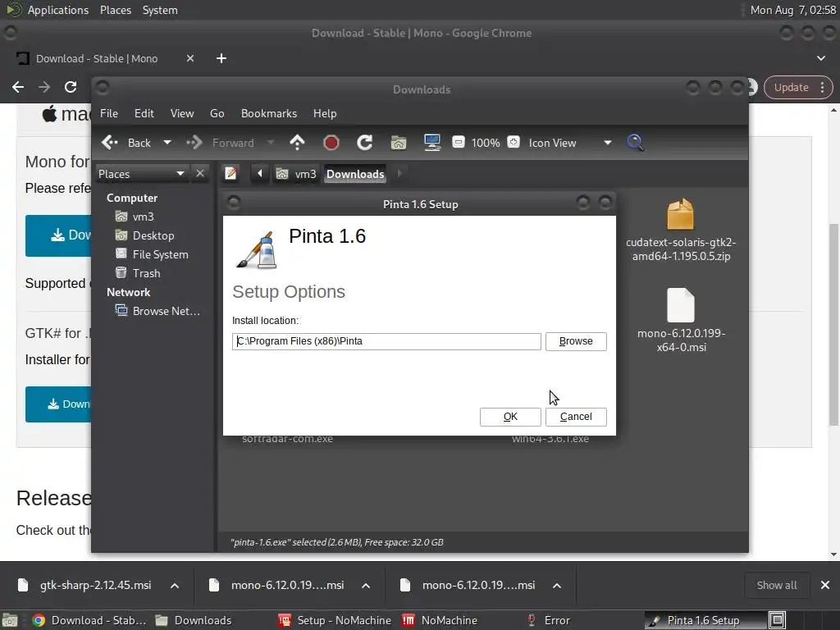Image resolution: width=840 pixels, height=630 pixels.
Task: Open the Icon View mode dropdown
Action: [569, 143]
